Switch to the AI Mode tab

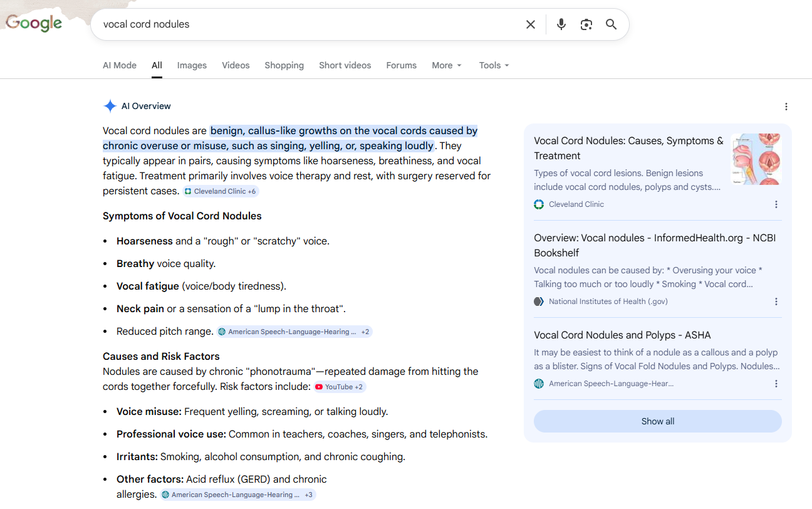pos(120,65)
